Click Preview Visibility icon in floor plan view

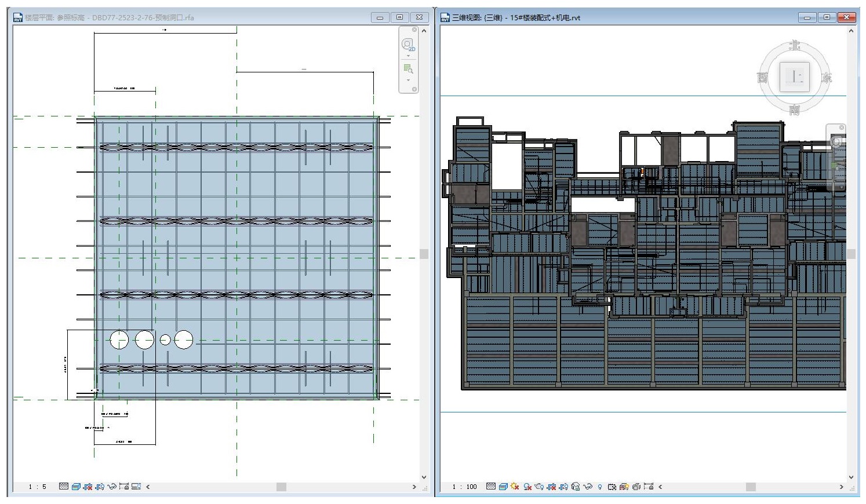136,487
